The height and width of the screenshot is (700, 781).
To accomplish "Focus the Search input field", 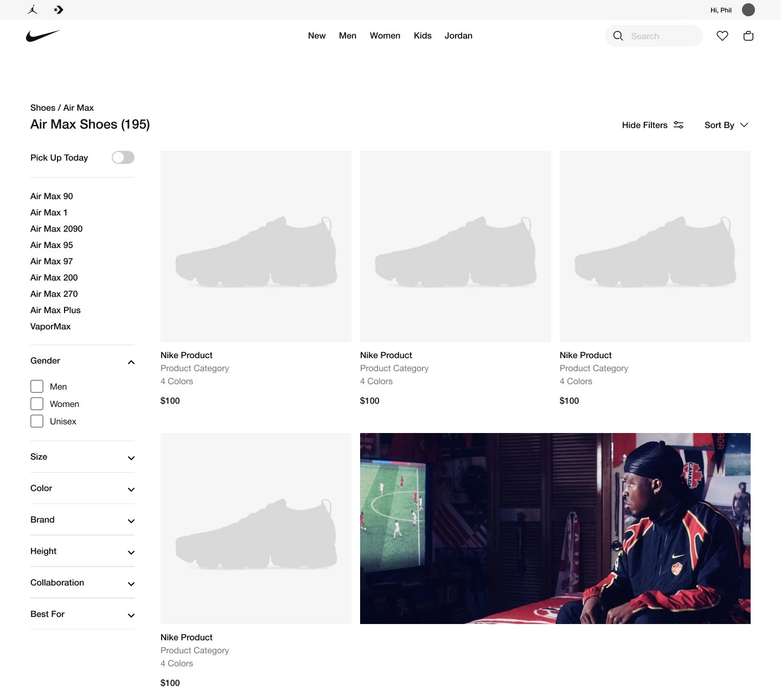I will 654,36.
